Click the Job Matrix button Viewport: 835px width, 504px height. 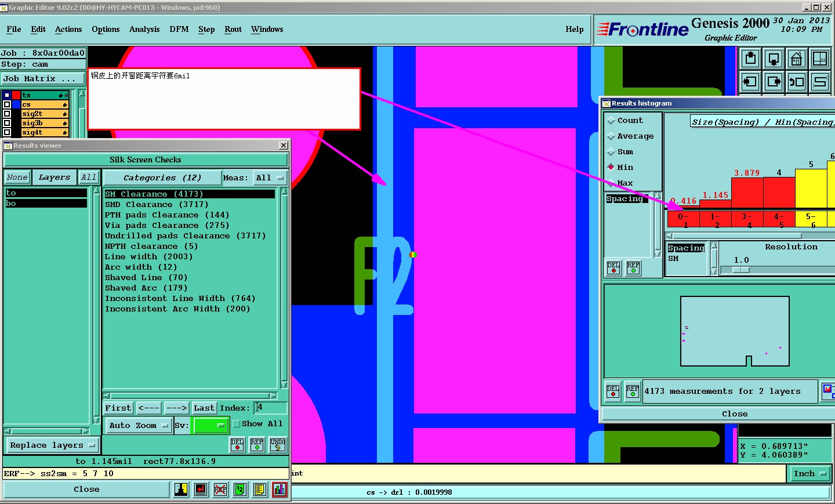(x=43, y=78)
